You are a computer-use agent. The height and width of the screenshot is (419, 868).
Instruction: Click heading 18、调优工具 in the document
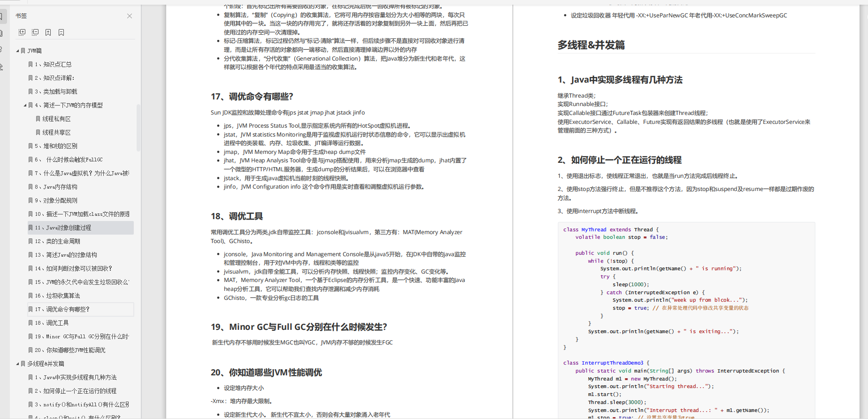[x=237, y=216]
